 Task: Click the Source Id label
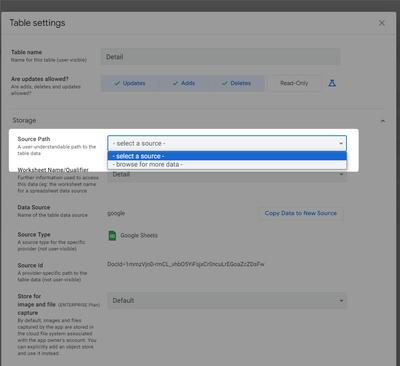tap(30, 266)
